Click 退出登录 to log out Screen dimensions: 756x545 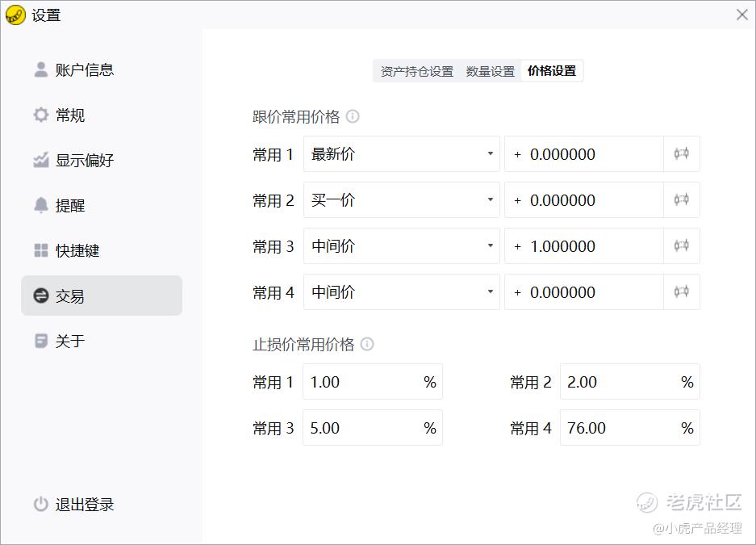[84, 505]
